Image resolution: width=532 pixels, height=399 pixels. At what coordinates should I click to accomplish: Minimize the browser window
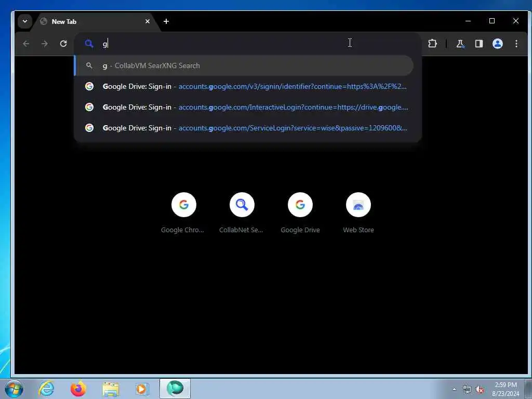point(468,21)
